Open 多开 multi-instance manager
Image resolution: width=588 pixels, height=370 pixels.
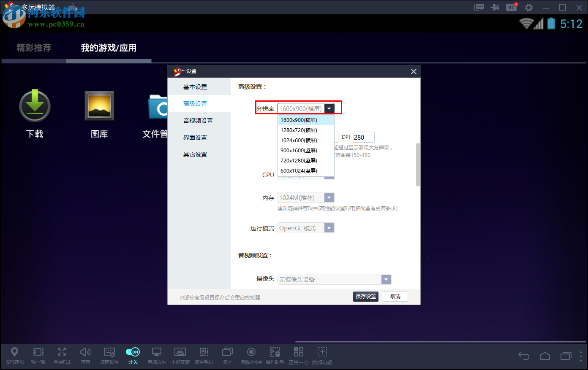pyautogui.click(x=228, y=355)
